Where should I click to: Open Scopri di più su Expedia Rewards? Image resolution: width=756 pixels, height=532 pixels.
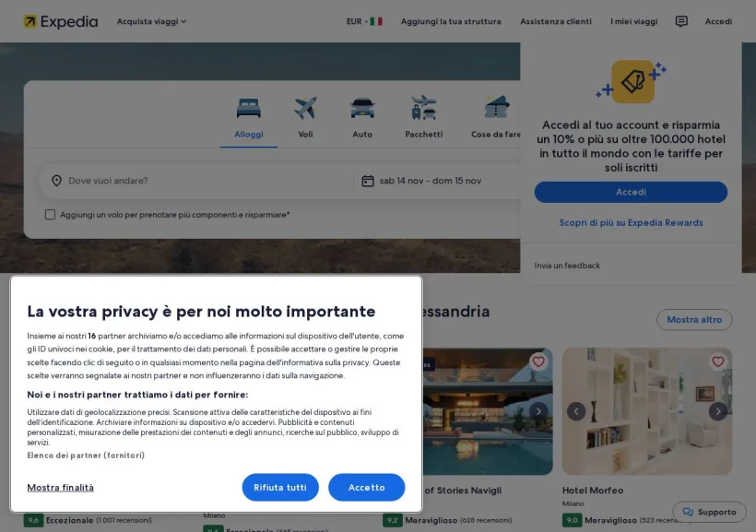[x=631, y=223]
